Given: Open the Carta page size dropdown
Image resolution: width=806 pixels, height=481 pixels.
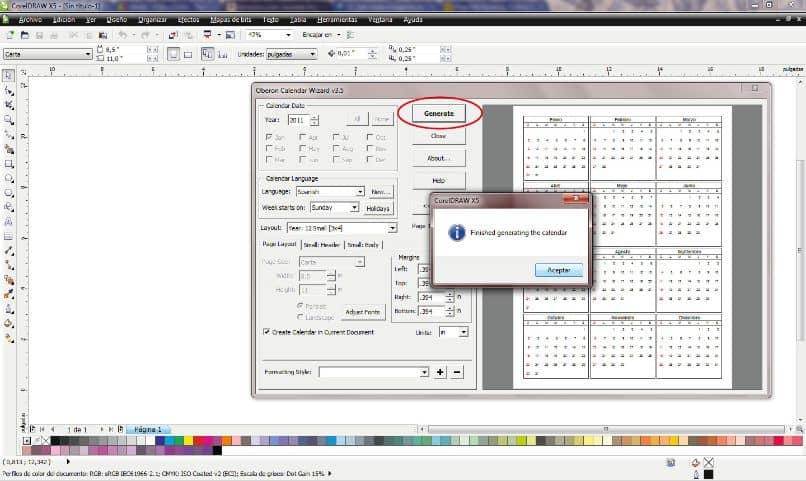Looking at the screenshot, I should coord(47,54).
